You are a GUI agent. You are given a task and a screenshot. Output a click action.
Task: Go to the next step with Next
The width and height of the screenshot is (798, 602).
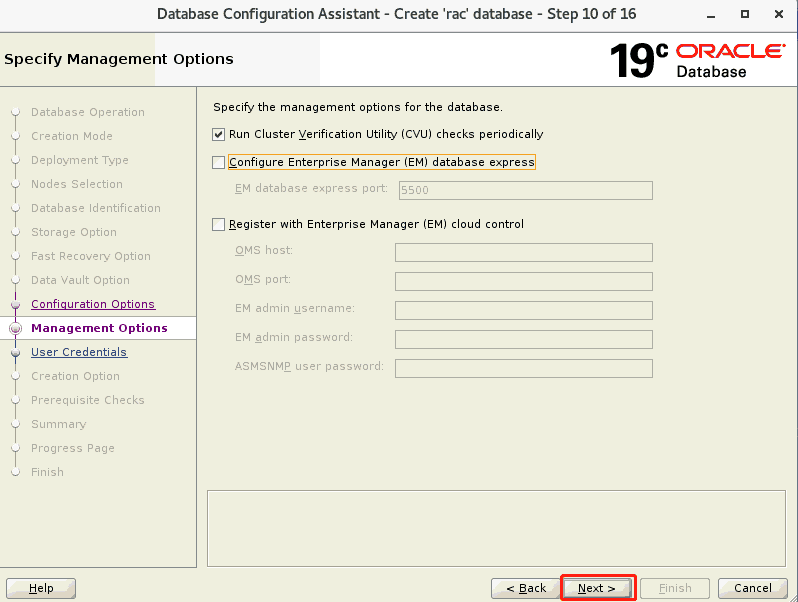597,588
